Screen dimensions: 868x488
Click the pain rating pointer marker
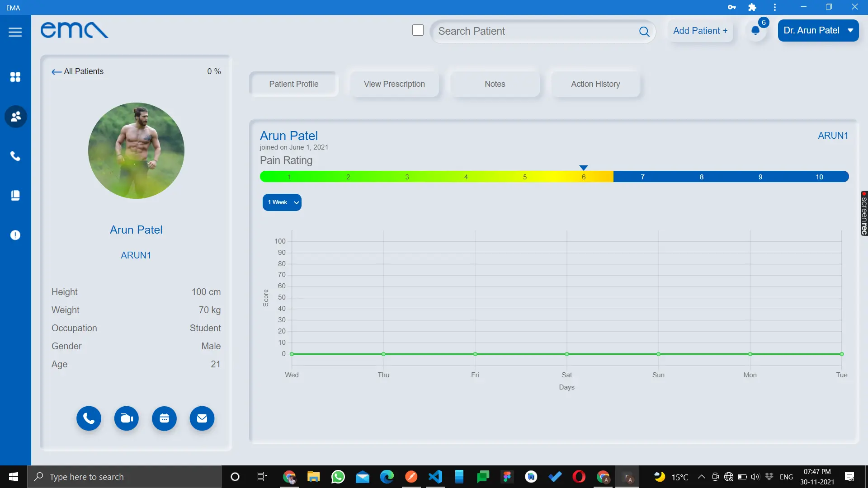(584, 168)
